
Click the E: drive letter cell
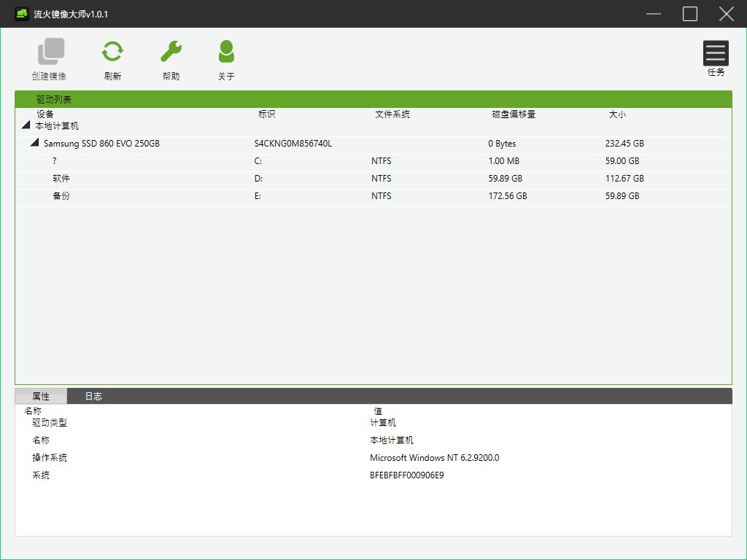[x=258, y=195]
